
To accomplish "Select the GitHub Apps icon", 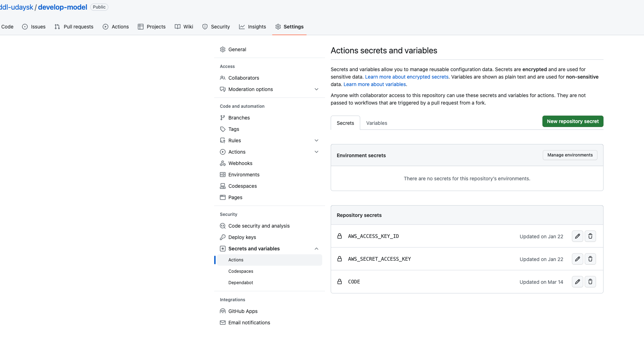I will pyautogui.click(x=223, y=311).
